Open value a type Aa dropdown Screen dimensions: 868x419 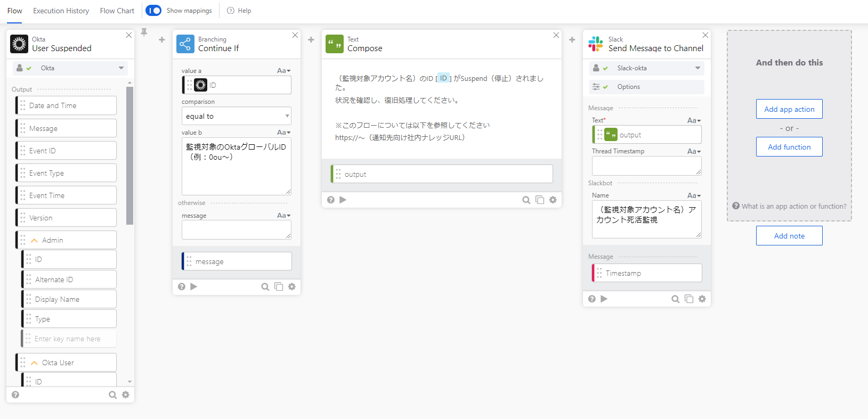[x=284, y=71]
